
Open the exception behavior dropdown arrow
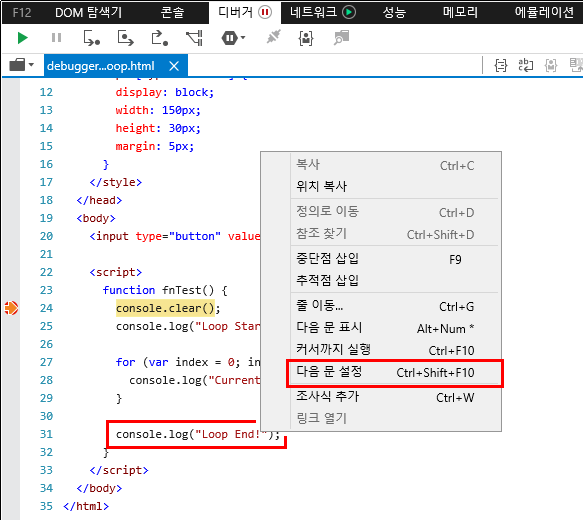pyautogui.click(x=243, y=38)
